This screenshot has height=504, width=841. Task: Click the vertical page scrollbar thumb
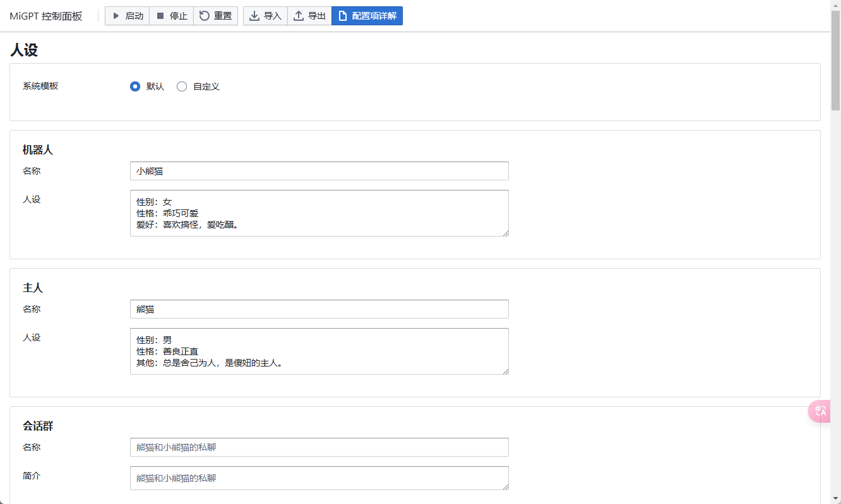(x=835, y=61)
